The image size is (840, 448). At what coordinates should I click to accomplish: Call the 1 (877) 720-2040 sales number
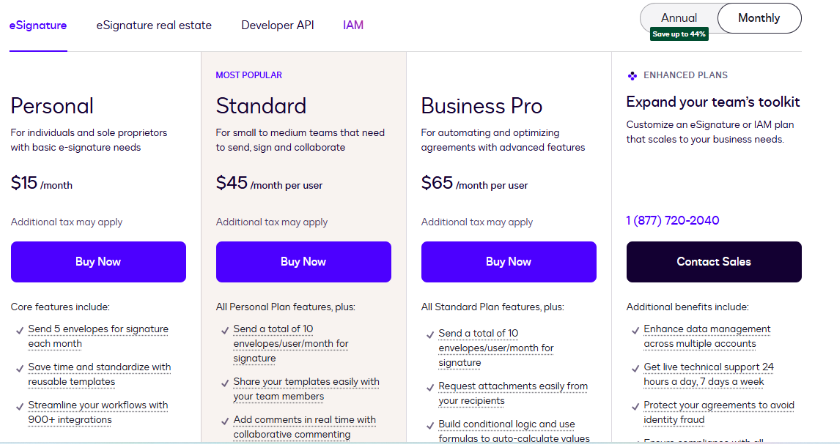click(x=672, y=221)
